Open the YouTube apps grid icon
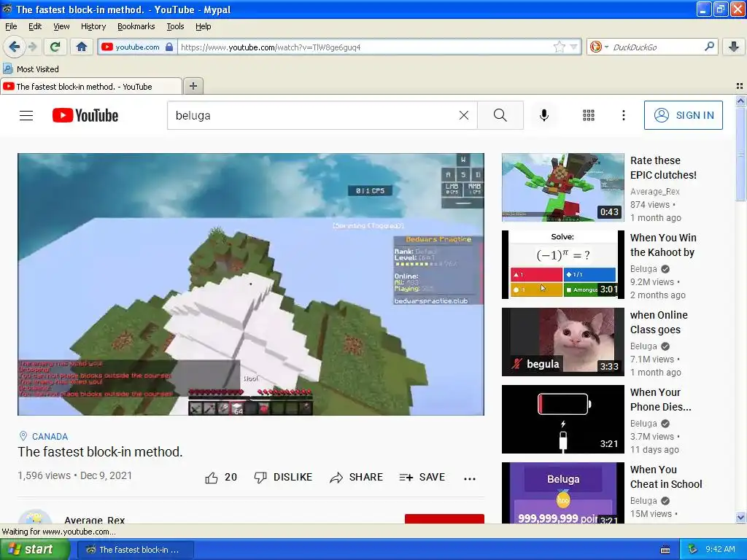This screenshot has height=560, width=747. pyautogui.click(x=589, y=115)
